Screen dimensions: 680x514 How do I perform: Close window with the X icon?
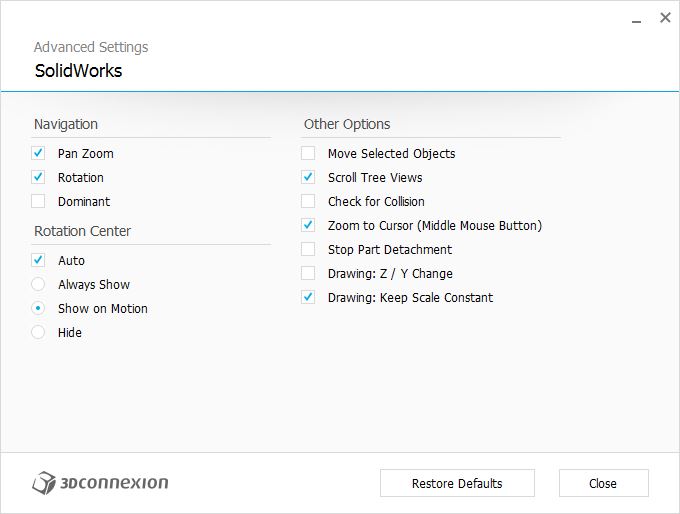(665, 18)
